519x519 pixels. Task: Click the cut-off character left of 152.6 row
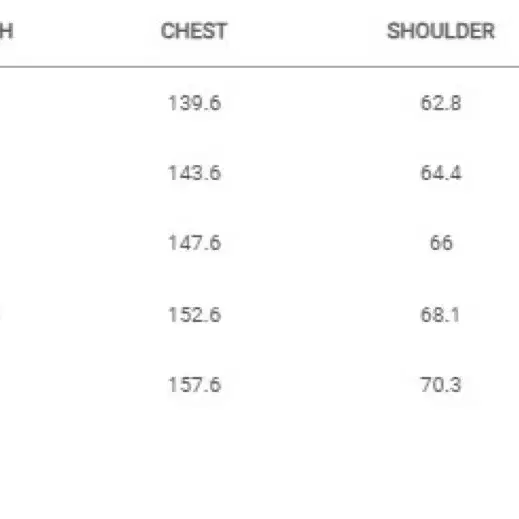click(1, 315)
